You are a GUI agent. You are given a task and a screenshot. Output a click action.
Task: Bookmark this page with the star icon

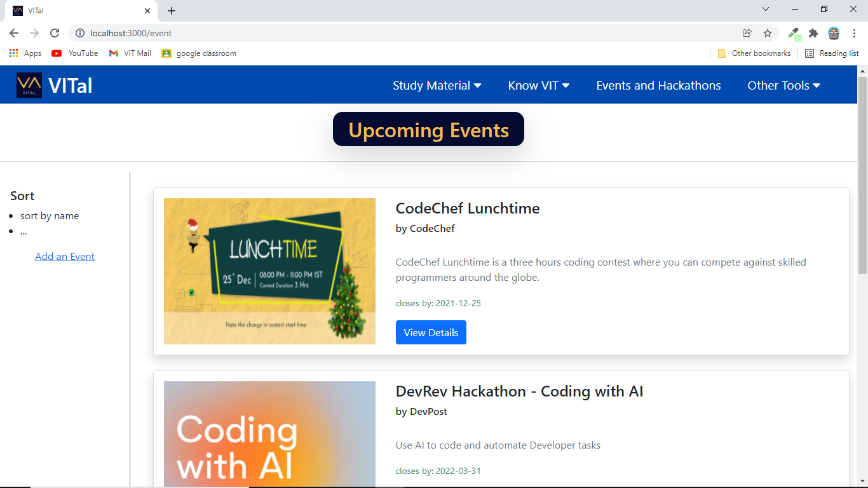(x=768, y=33)
